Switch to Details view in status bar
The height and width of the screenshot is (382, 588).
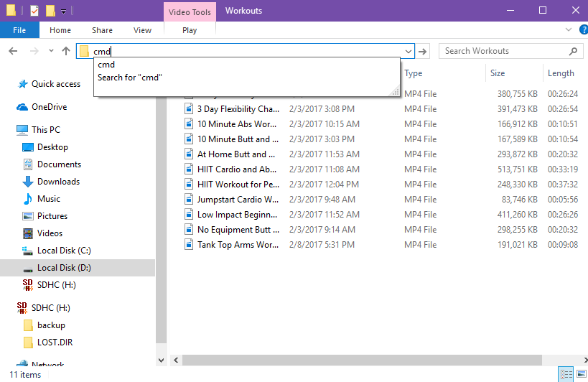tap(566, 374)
